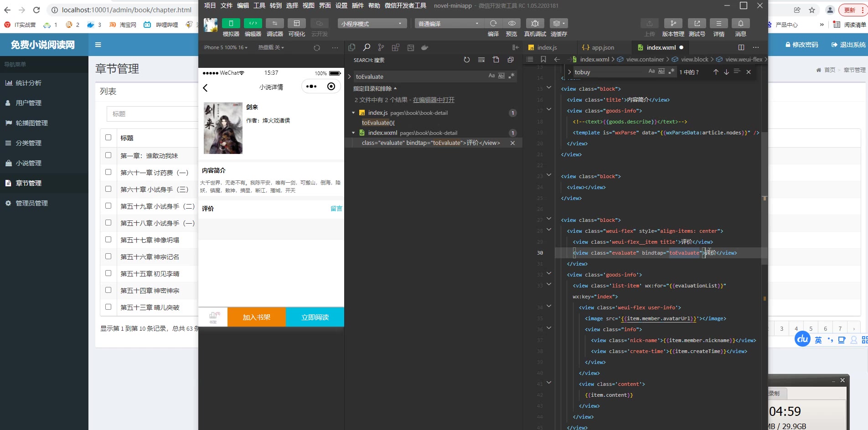The height and width of the screenshot is (430, 868).
Task: Collapse the index.js search result group
Action: [x=353, y=113]
